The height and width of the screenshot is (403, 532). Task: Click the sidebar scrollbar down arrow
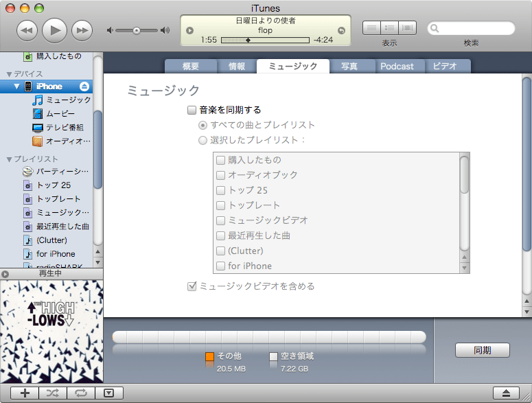[97, 262]
